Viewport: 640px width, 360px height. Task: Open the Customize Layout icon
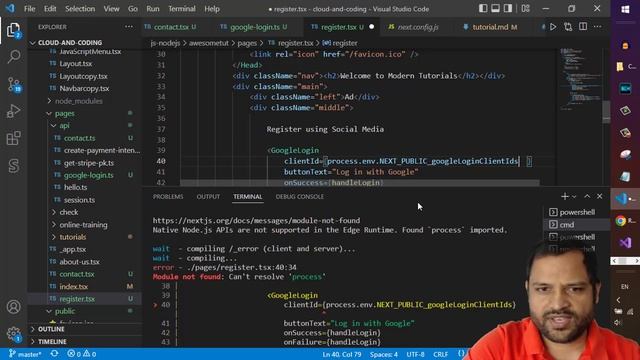point(525,9)
